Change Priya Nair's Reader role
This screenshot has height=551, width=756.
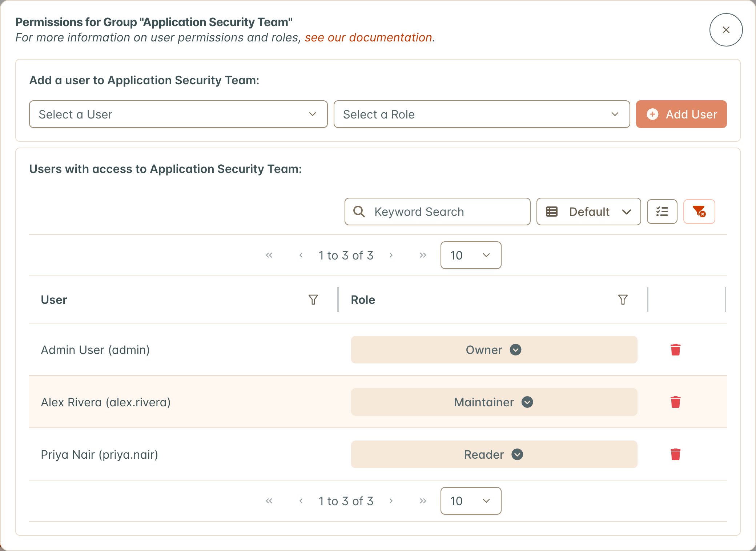pyautogui.click(x=494, y=454)
